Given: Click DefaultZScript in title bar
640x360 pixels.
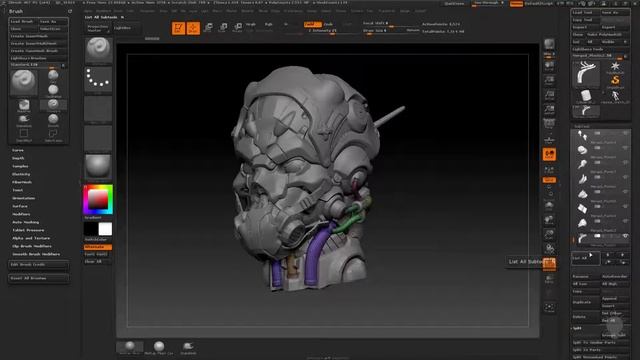Looking at the screenshot, I should [x=538, y=4].
